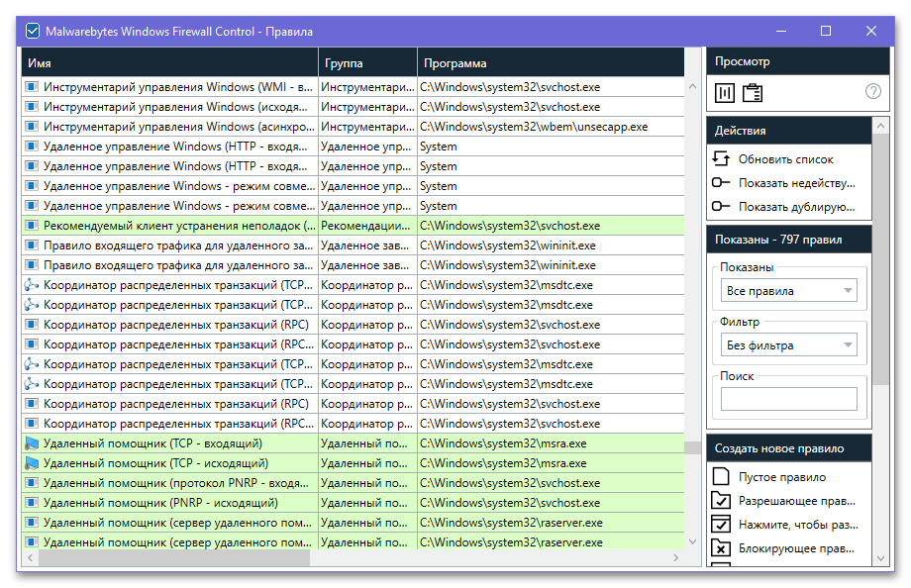This screenshot has width=911, height=588.
Task: Toggle Показать дублирую... switch
Action: click(x=721, y=206)
